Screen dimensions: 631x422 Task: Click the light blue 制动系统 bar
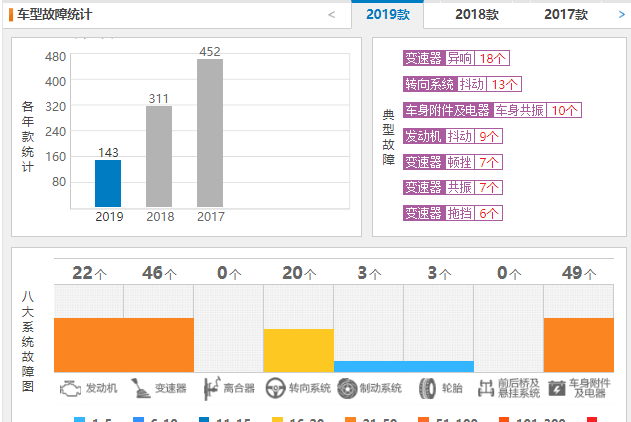pos(369,366)
